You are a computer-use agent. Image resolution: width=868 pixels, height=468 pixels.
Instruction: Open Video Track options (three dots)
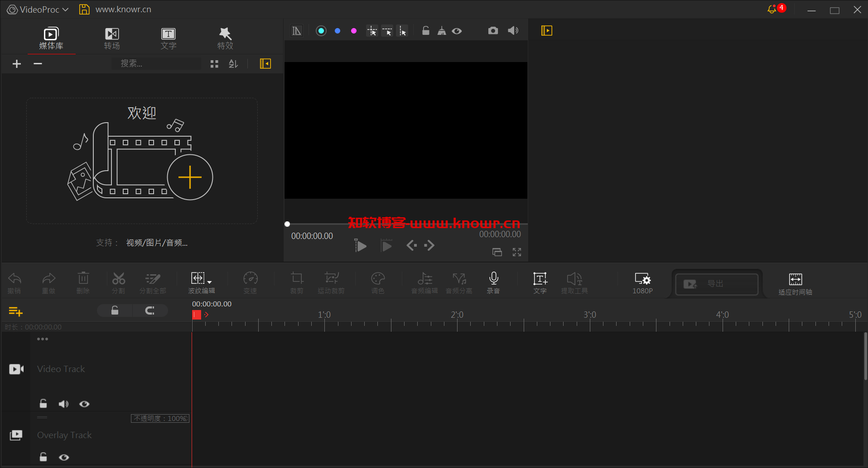pyautogui.click(x=43, y=339)
